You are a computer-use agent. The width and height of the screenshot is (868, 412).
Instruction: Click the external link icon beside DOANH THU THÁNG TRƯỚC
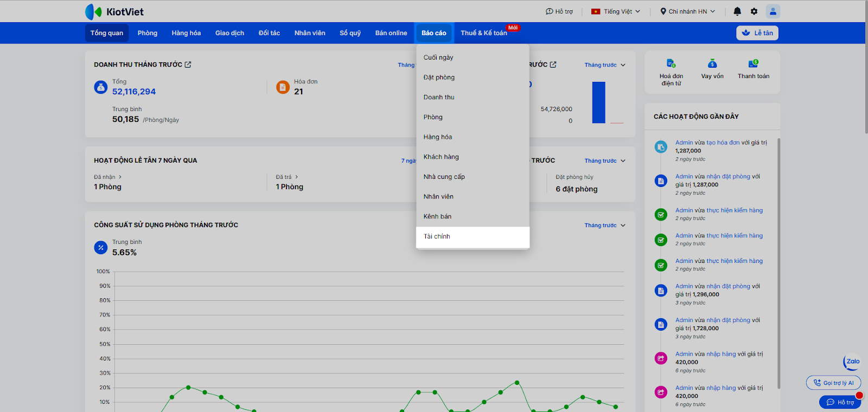coord(188,65)
